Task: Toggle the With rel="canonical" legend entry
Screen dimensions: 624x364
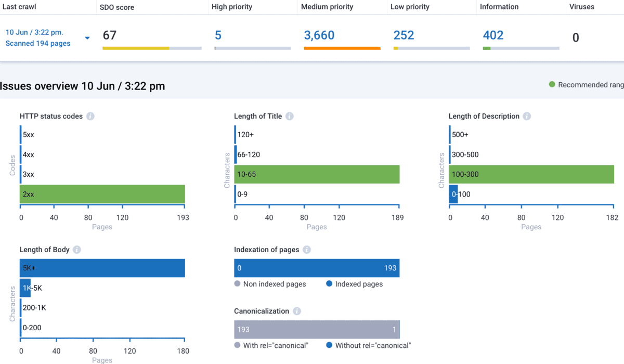Action: click(275, 345)
